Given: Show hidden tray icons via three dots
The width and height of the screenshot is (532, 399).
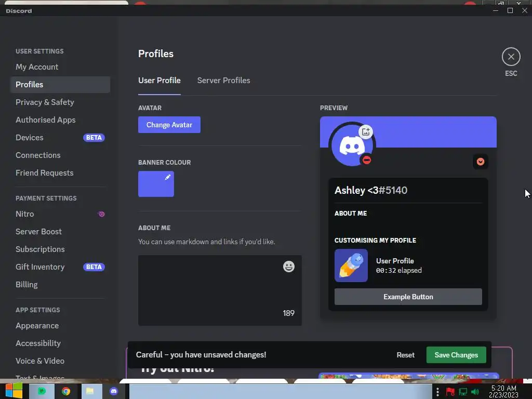Looking at the screenshot, I should point(437,392).
